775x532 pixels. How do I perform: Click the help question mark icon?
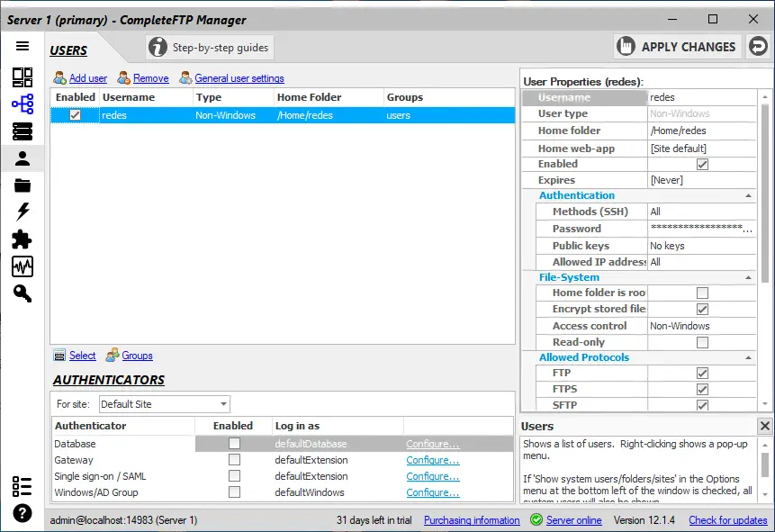[23, 514]
